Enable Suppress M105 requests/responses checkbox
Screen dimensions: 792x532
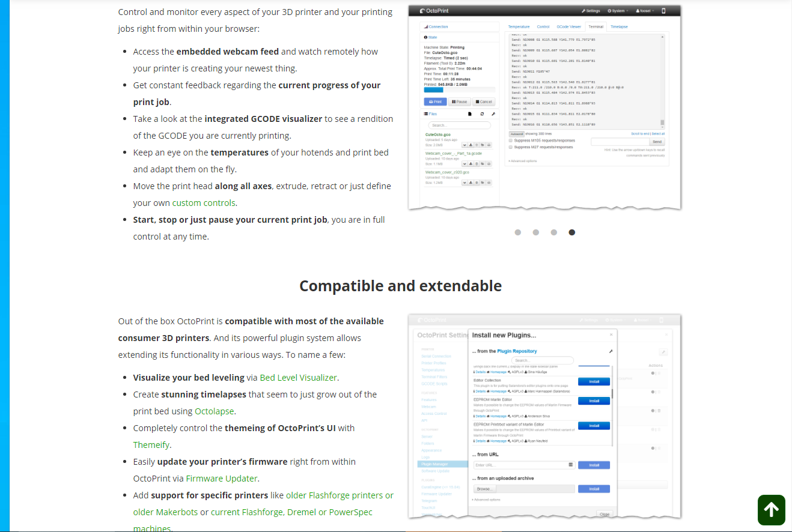coord(511,141)
